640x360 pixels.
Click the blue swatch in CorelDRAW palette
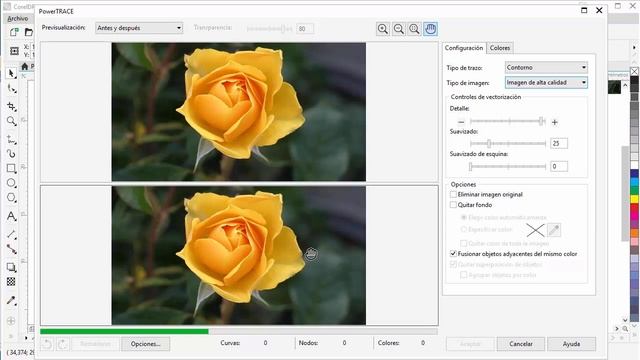click(634, 173)
